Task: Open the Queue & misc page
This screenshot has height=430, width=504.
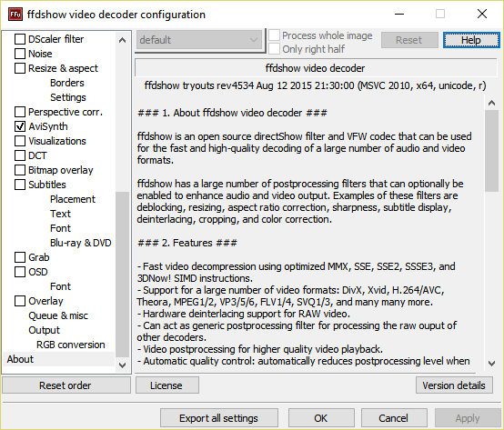Action: pyautogui.click(x=58, y=315)
